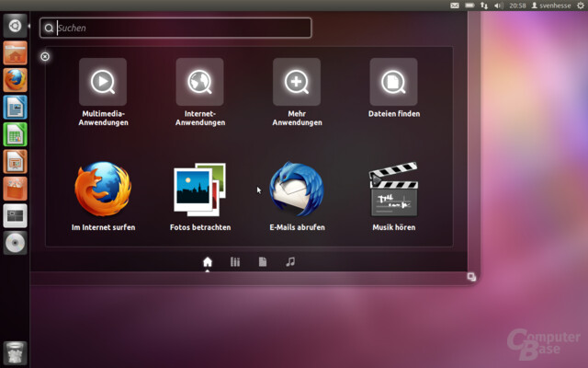This screenshot has width=588, height=368.
Task: Open Ubuntu Software Center from the launcher
Action: pos(15,189)
